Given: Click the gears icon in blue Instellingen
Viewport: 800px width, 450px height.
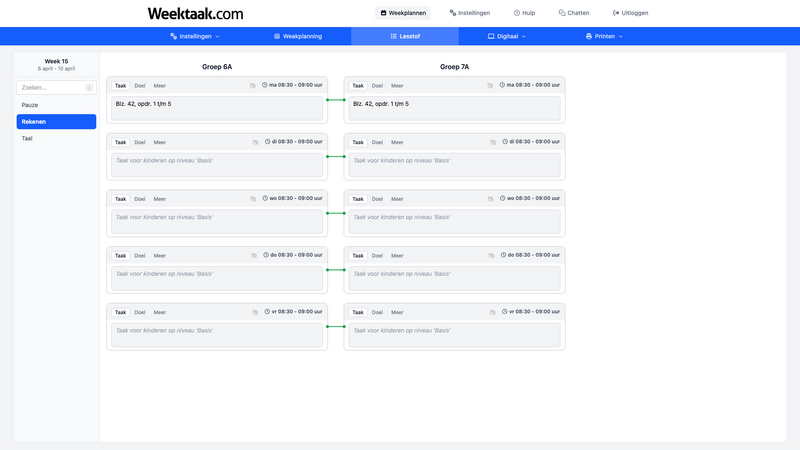Looking at the screenshot, I should (173, 36).
